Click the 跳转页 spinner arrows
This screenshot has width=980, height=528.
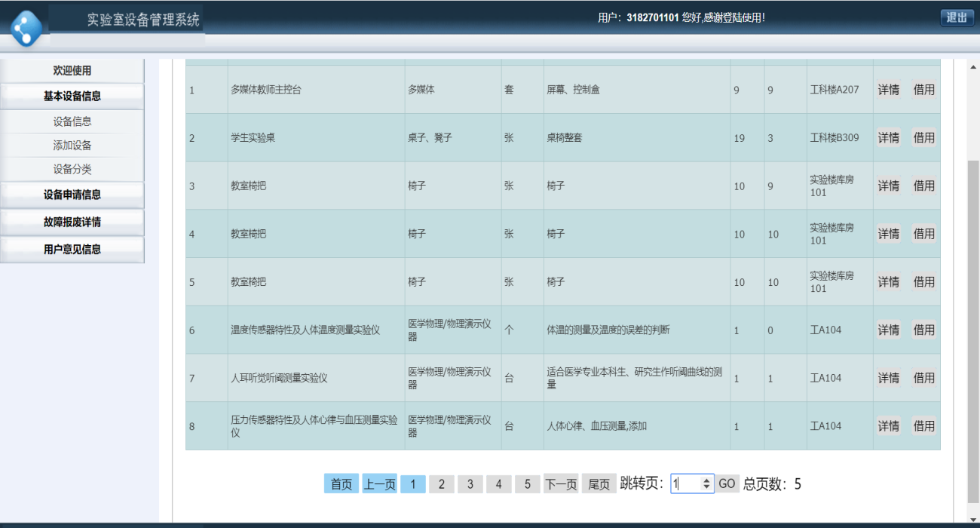(707, 484)
